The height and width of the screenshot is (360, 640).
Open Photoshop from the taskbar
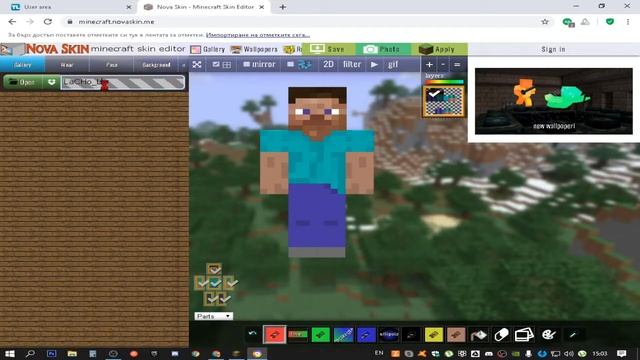[x=51, y=353]
